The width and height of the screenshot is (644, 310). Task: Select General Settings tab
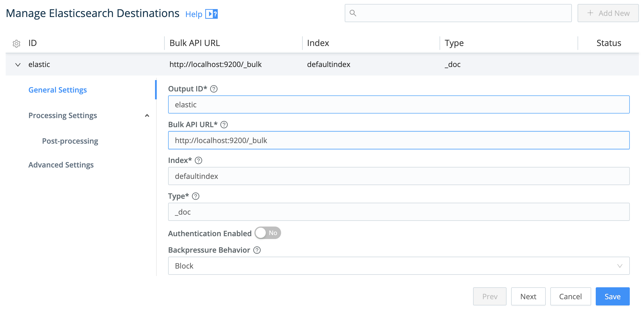click(58, 90)
